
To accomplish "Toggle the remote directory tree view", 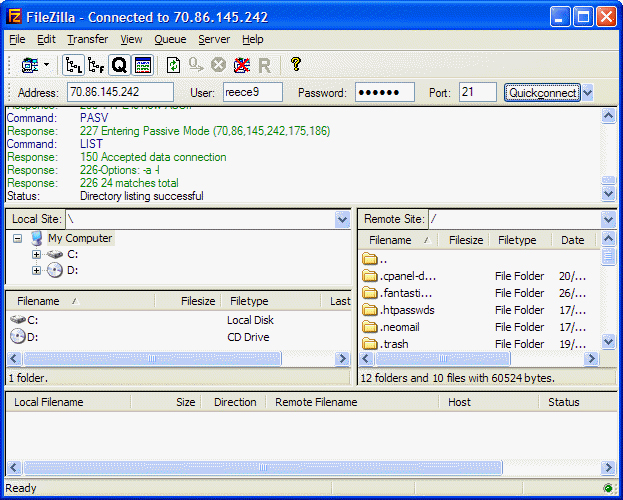I will click(96, 65).
